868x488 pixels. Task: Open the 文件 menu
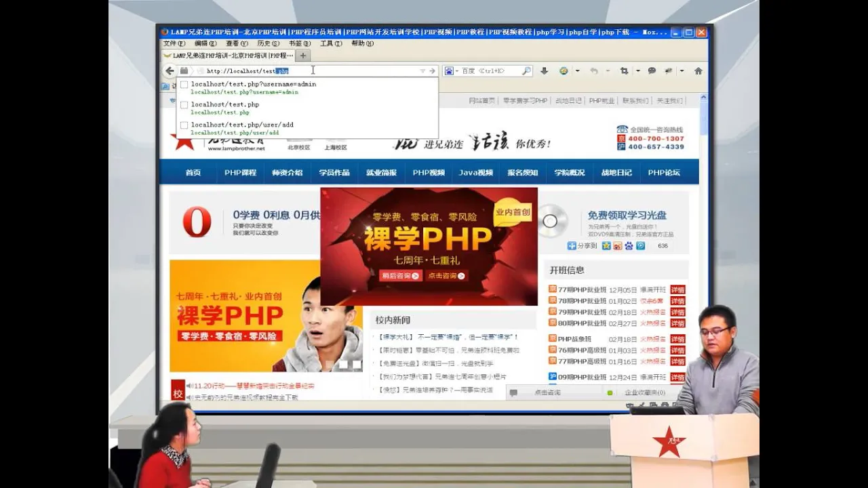pos(174,43)
